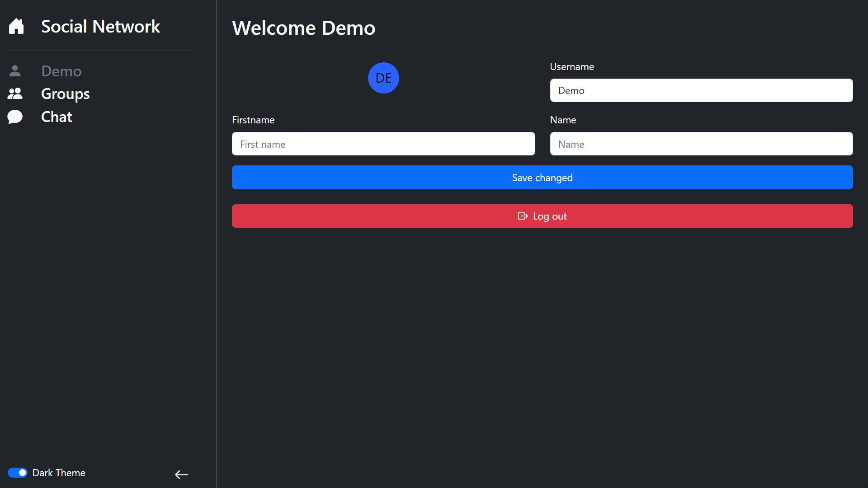This screenshot has width=868, height=488.
Task: Open the Demo profile menu item
Action: click(61, 71)
